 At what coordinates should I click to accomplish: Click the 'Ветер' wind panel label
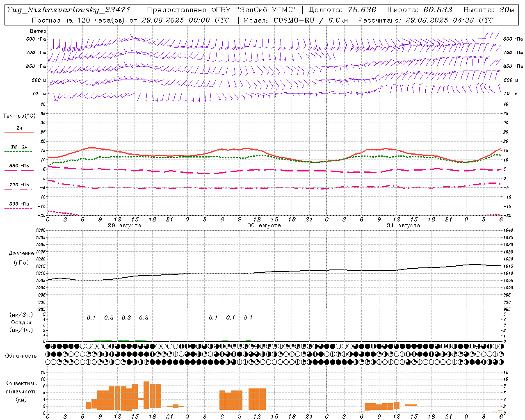pyautogui.click(x=38, y=31)
